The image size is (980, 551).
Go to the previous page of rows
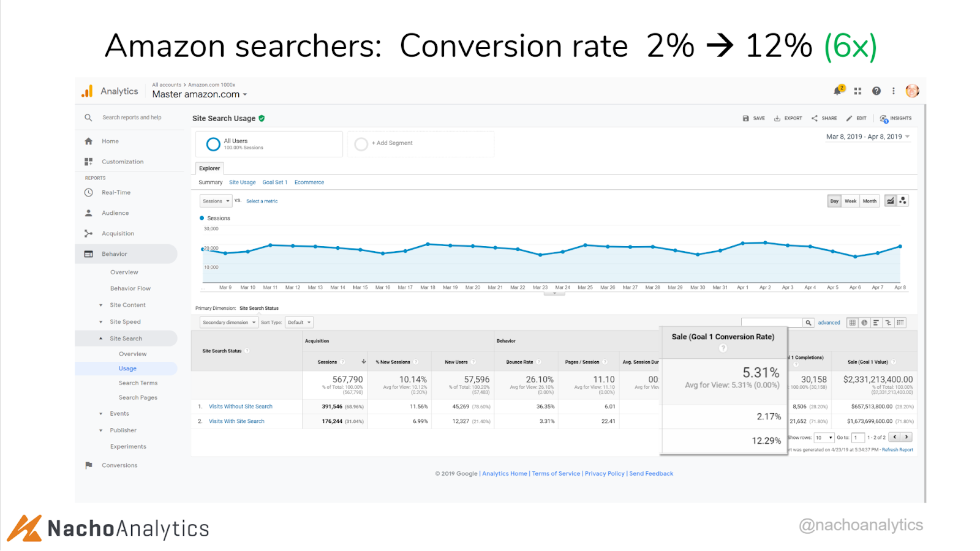pyautogui.click(x=895, y=437)
